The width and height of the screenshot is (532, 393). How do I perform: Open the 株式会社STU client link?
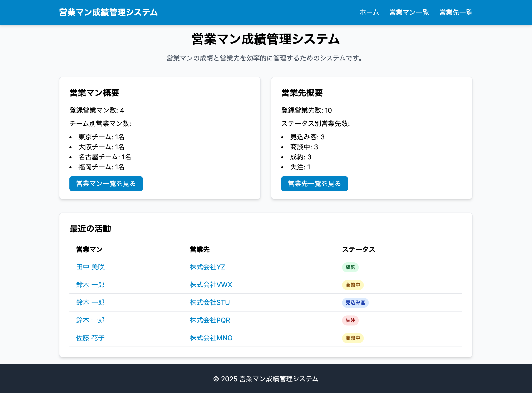[x=210, y=302]
